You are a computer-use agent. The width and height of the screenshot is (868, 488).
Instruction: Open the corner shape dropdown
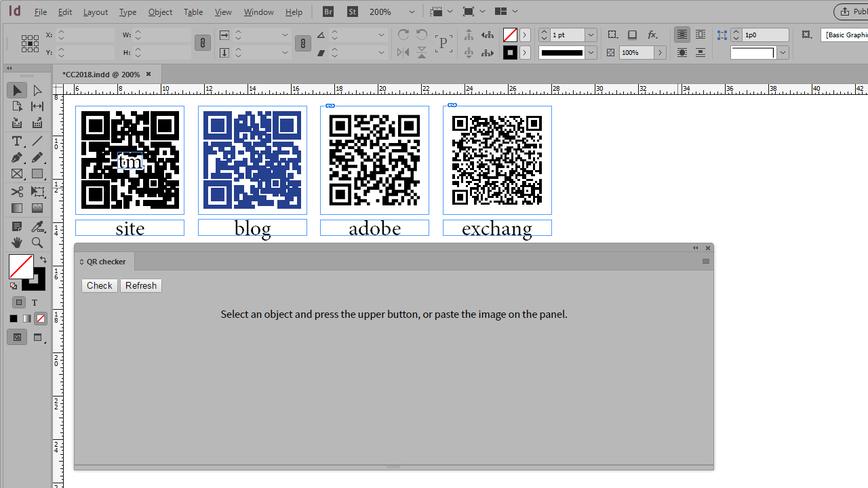[x=783, y=52]
